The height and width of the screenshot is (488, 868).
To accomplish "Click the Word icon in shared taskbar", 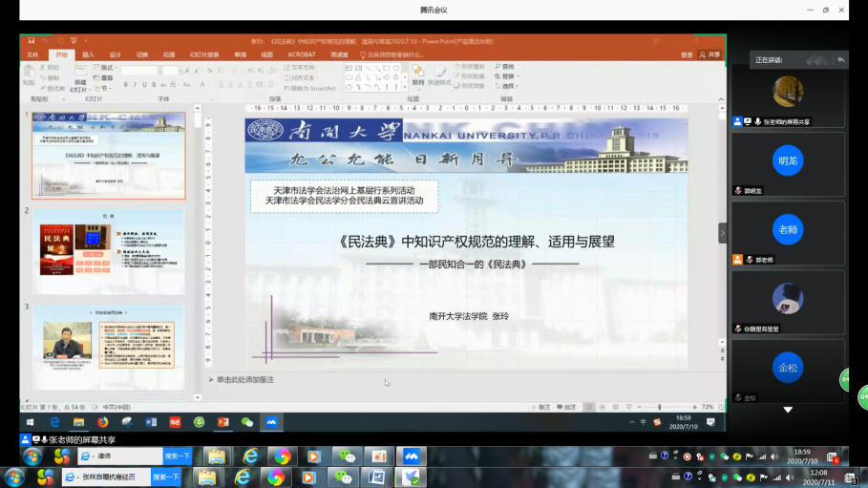I will pyautogui.click(x=151, y=422).
